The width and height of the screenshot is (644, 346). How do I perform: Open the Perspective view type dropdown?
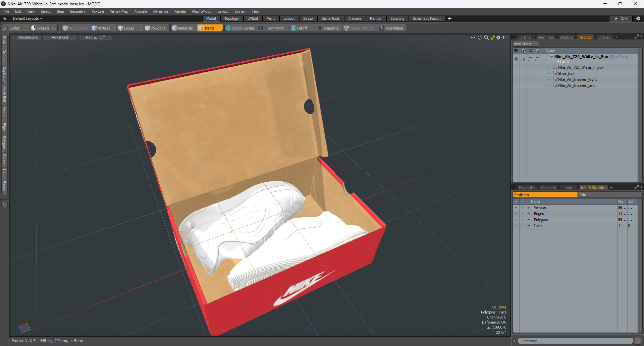click(x=28, y=37)
